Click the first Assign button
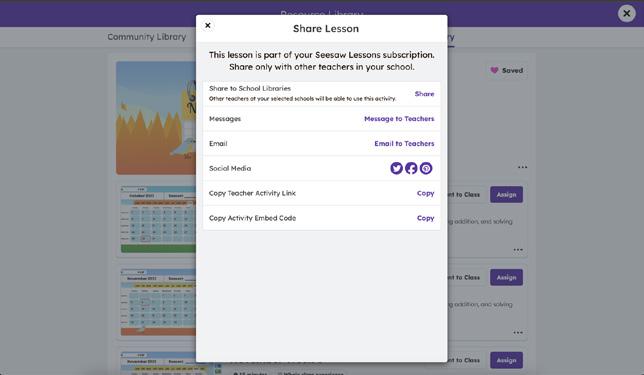Image resolution: width=644 pixels, height=375 pixels. (x=506, y=195)
